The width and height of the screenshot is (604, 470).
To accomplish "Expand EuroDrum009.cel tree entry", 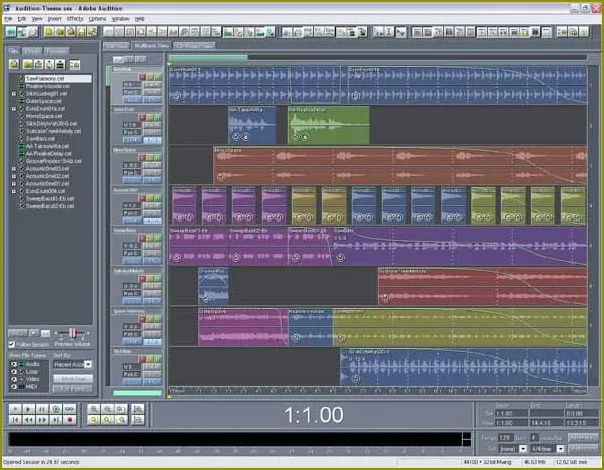I will [x=14, y=191].
